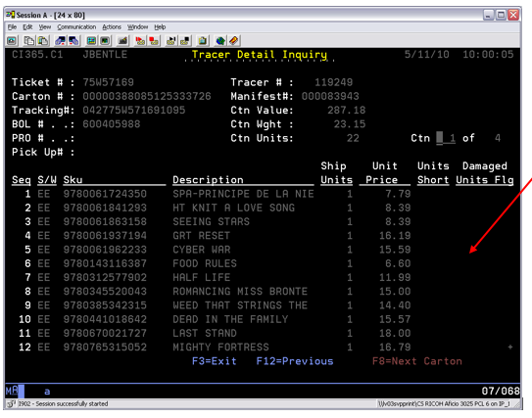The height and width of the screenshot is (418, 532).
Task: Open the Actions menu
Action: [x=112, y=27]
